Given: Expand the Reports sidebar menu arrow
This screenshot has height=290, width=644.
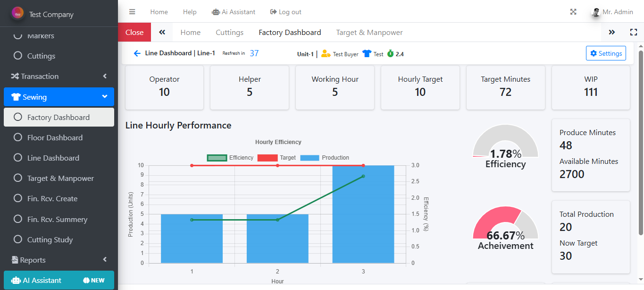Looking at the screenshot, I should [105, 260].
